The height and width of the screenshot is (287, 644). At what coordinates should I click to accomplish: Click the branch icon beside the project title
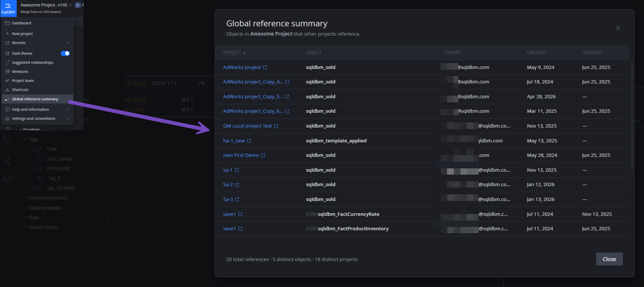point(78,5)
